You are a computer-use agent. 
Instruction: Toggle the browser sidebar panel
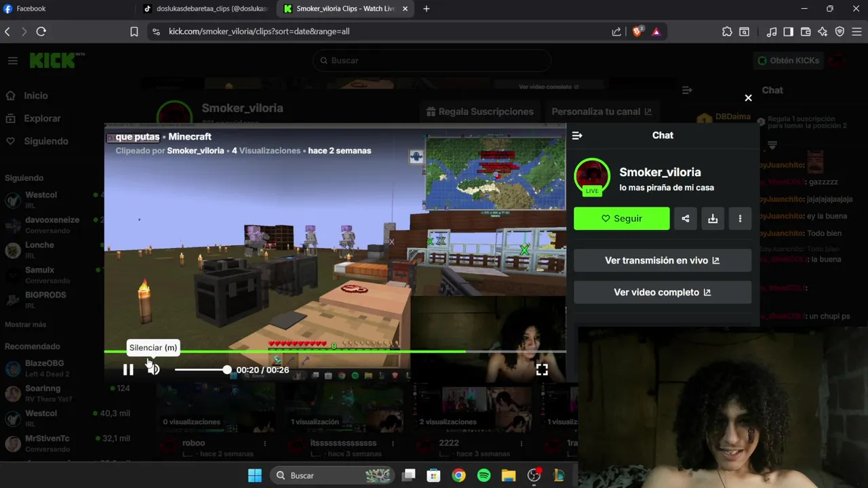pos(788,31)
